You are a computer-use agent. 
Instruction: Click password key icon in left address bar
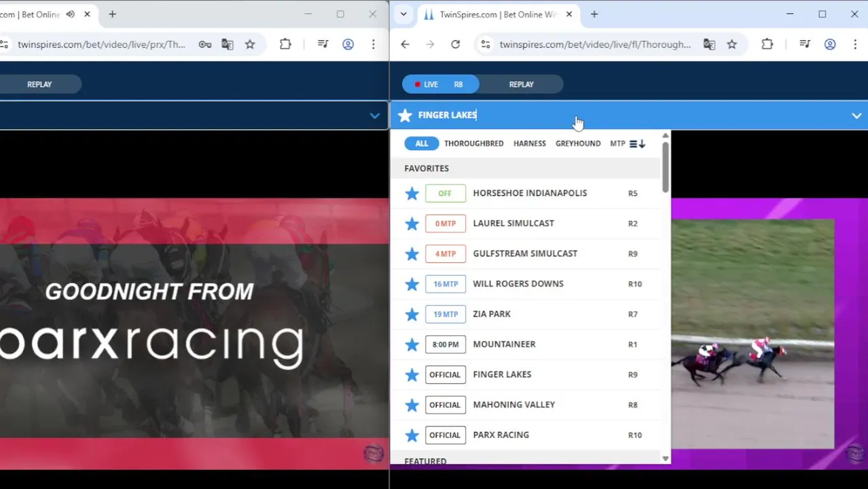click(x=204, y=44)
